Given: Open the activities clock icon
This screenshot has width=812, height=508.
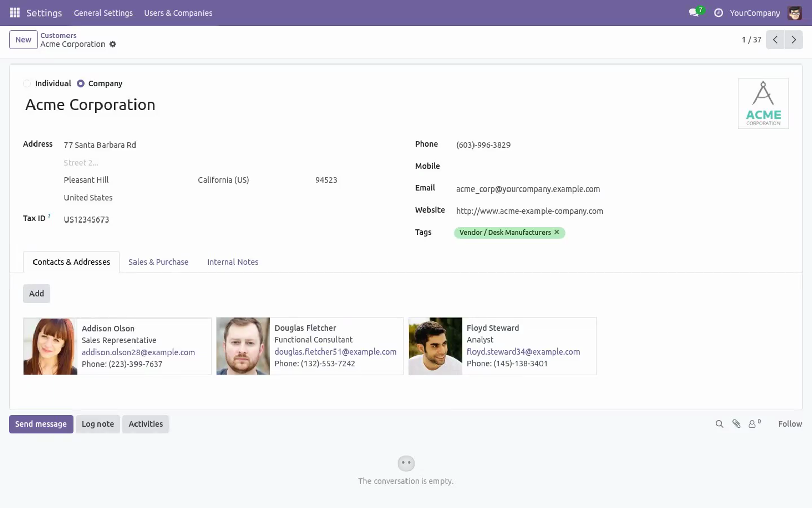Looking at the screenshot, I should 718,13.
